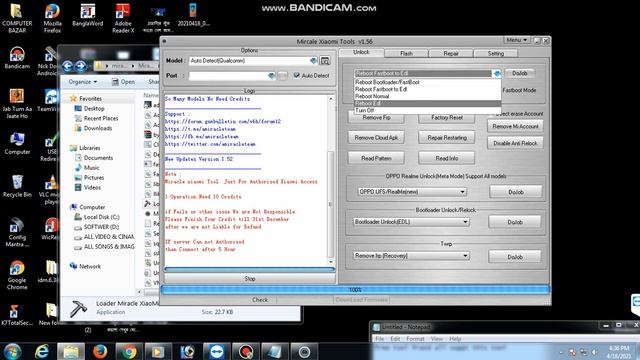Launch Bandicam desktop shortcut
Viewport: 640px width, 360px height.
(x=17, y=58)
